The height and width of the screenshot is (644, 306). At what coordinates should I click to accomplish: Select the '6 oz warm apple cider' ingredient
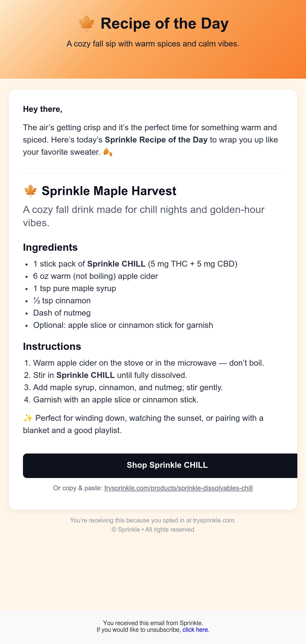coord(95,276)
